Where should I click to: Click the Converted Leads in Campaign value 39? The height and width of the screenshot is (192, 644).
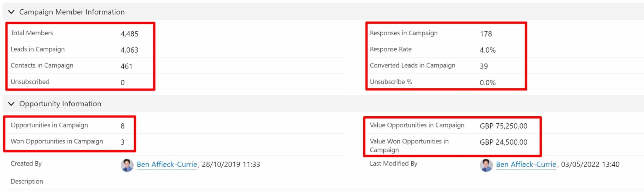click(484, 66)
